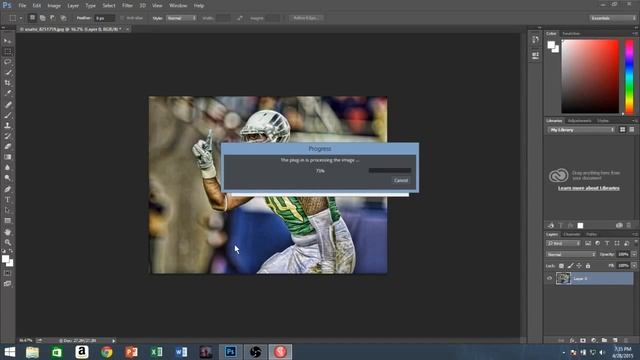The image size is (640, 360).
Task: Click Add layer mask icon
Action: [x=583, y=340]
